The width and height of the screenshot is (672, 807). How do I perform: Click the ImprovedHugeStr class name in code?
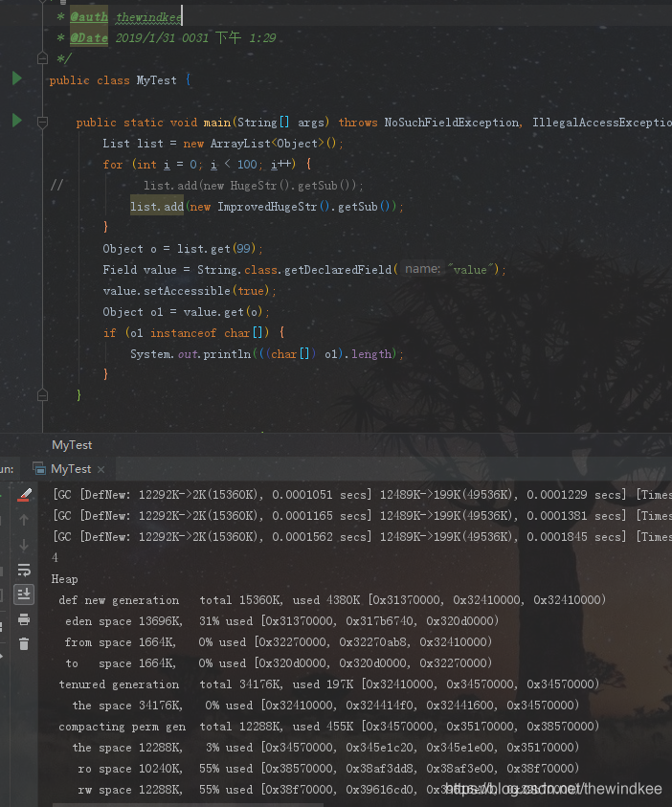coord(267,207)
